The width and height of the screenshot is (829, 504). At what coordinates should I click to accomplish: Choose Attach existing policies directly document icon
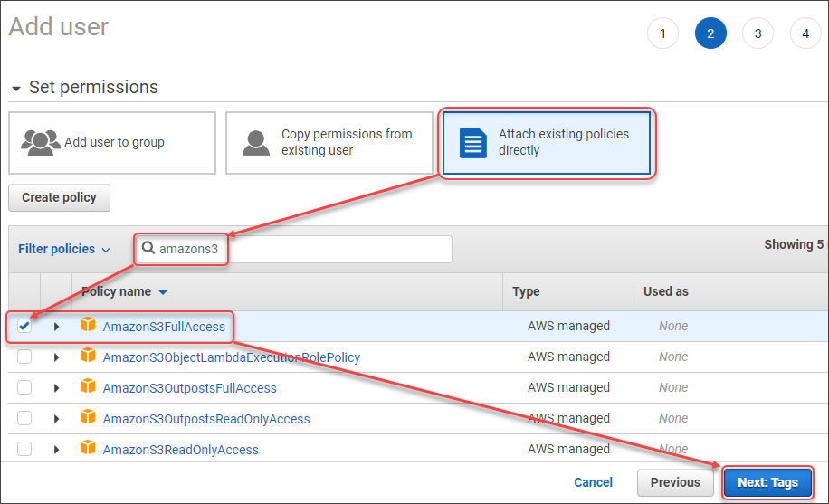(x=473, y=142)
